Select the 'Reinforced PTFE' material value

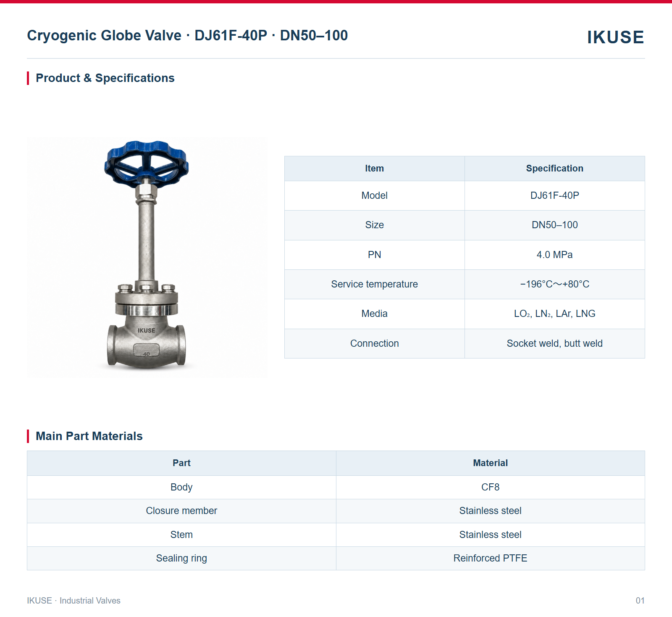[490, 558]
